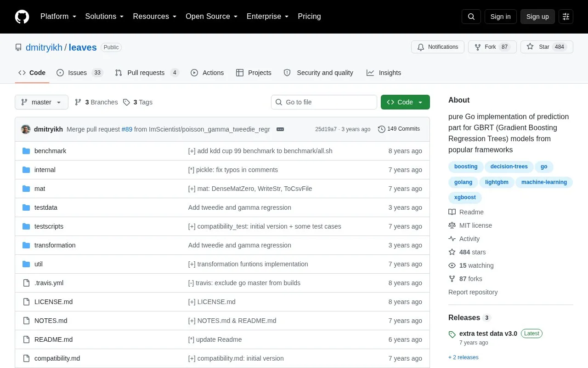Expand the Open Source menu
This screenshot has width=588, height=368.
point(212,17)
